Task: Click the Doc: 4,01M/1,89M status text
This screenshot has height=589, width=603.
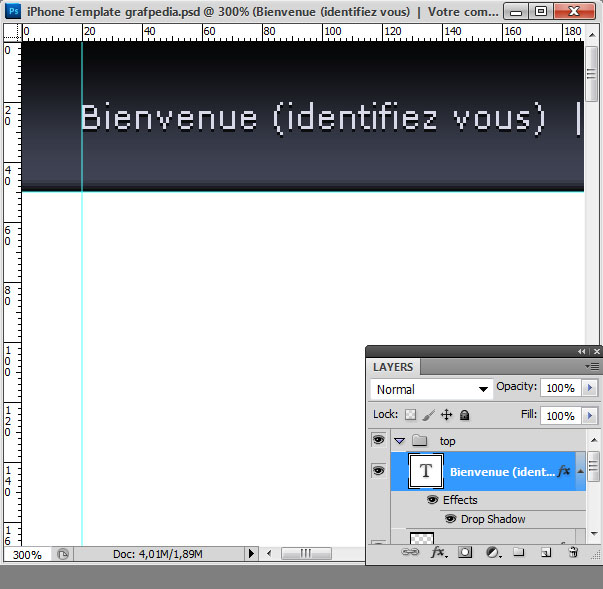Action: pos(158,554)
